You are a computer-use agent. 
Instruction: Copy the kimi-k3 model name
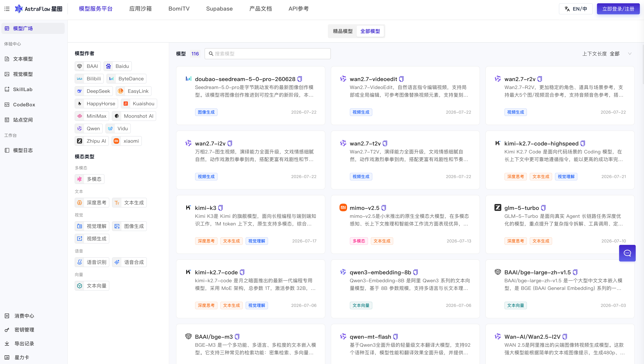(220, 208)
